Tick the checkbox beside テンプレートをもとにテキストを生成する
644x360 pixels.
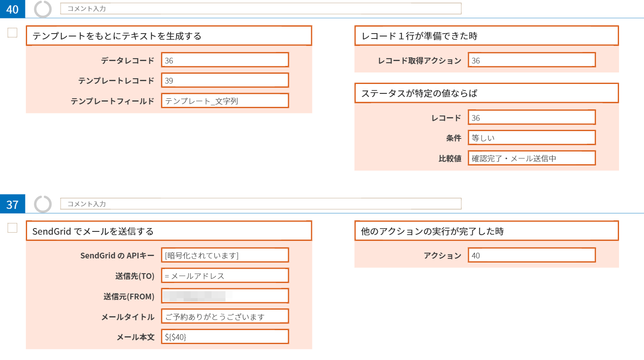click(x=12, y=32)
